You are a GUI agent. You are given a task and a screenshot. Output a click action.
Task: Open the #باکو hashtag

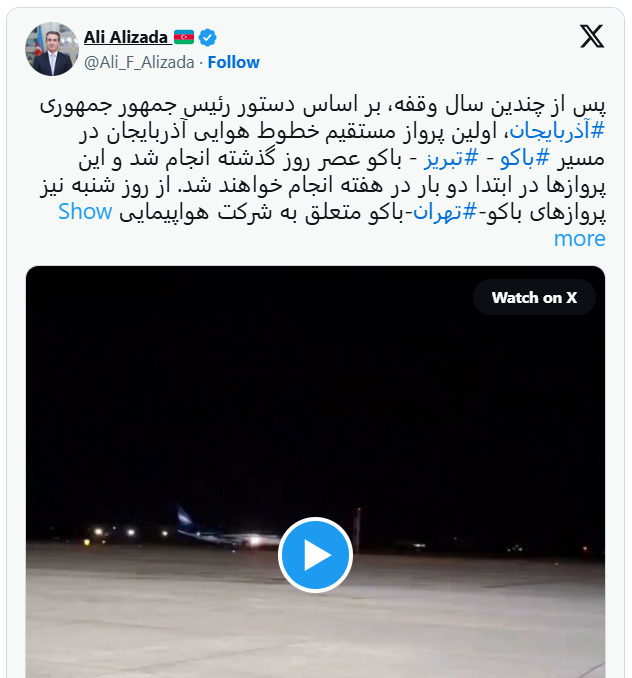click(x=524, y=158)
